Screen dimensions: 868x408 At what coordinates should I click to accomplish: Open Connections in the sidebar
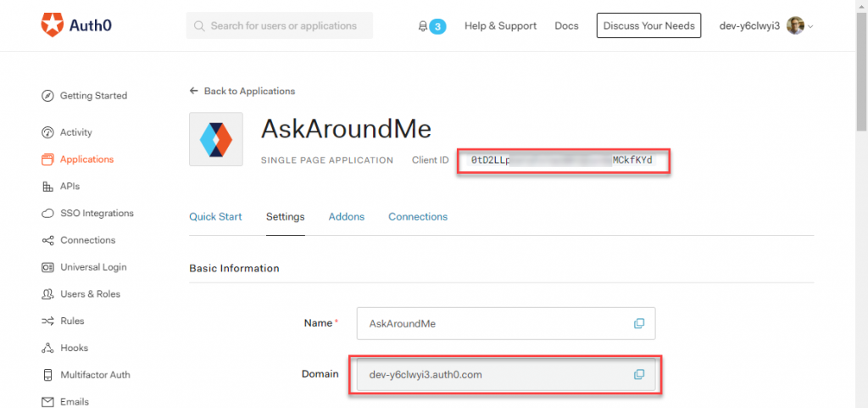click(x=88, y=240)
